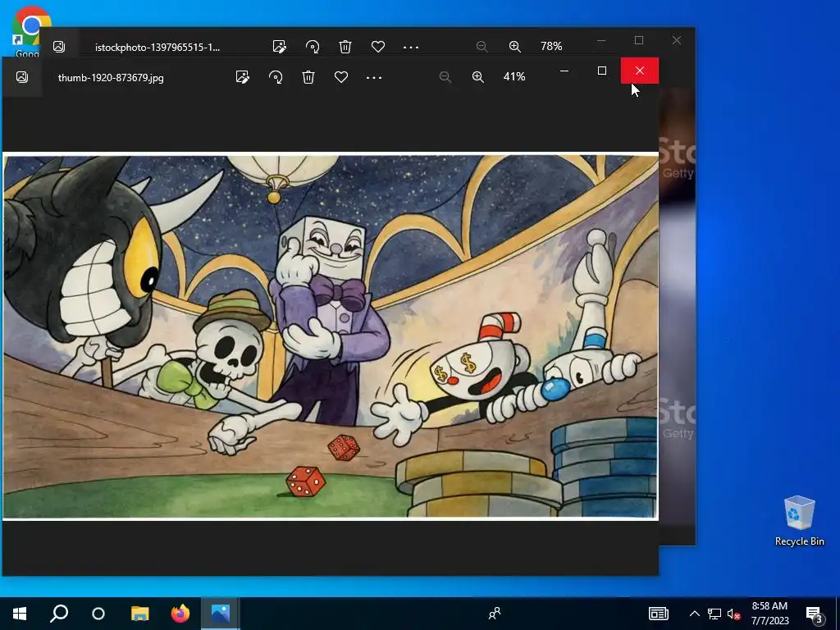The height and width of the screenshot is (630, 840).
Task: Click Edit image icon in istockphoto window
Action: point(279,47)
